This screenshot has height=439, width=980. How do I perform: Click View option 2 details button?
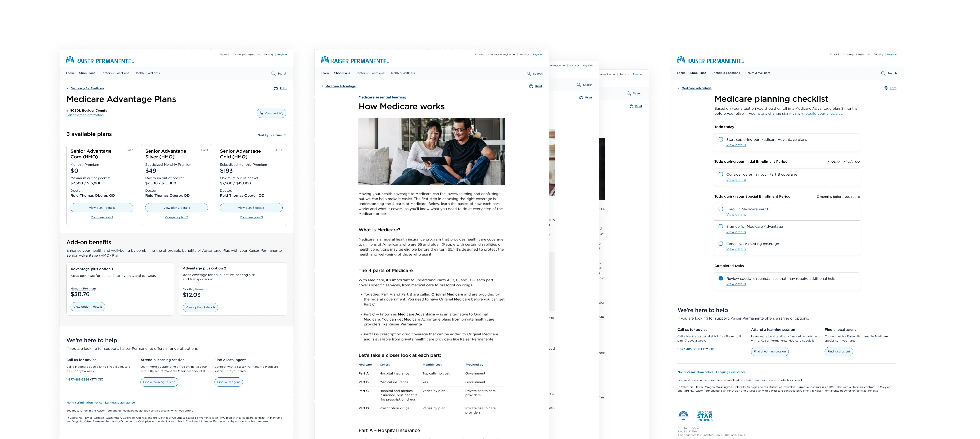[x=200, y=307]
